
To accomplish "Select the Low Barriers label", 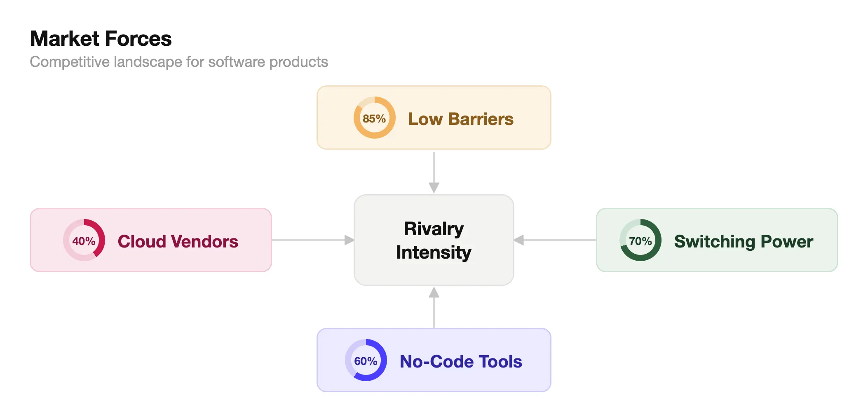I will pos(461,119).
